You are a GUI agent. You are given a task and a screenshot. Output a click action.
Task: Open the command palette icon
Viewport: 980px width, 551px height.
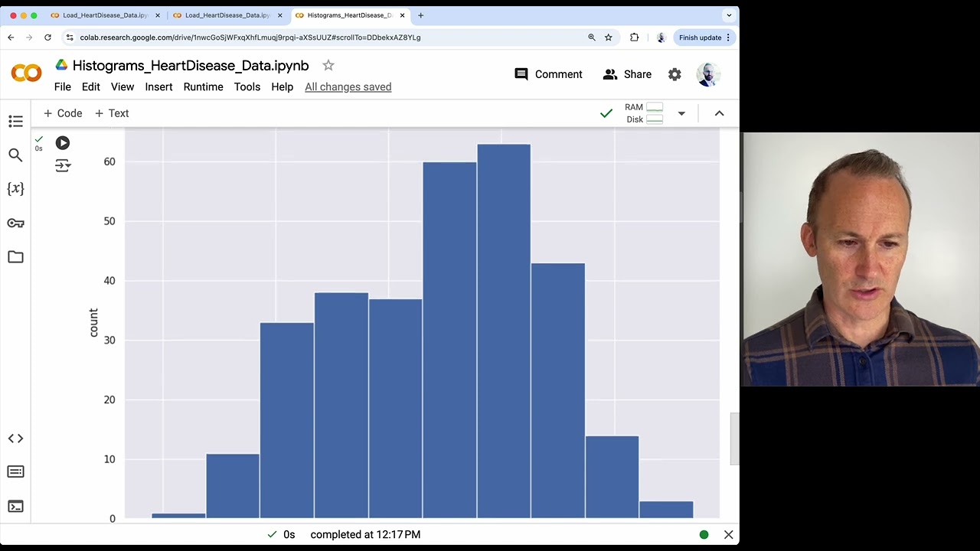[15, 471]
